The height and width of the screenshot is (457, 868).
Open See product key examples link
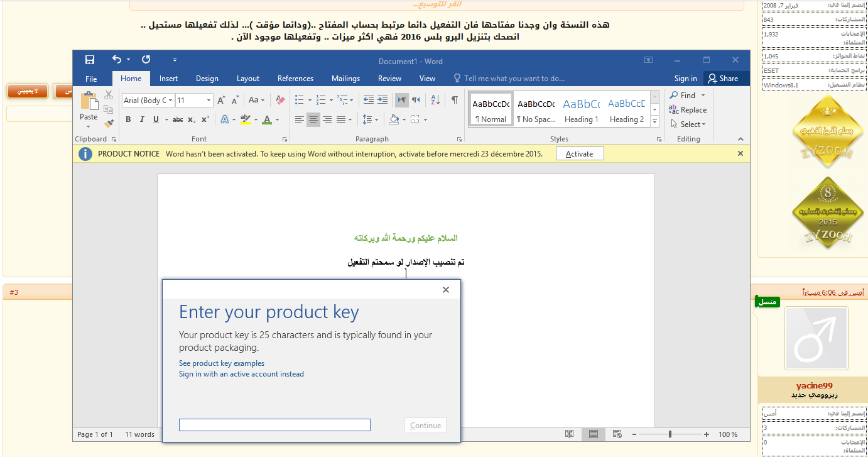tap(222, 363)
